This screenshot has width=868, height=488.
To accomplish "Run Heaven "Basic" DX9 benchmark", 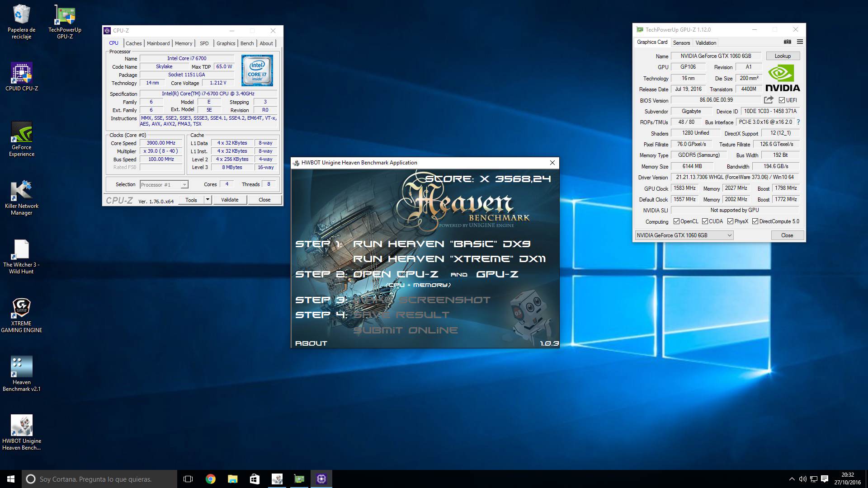I will [441, 244].
